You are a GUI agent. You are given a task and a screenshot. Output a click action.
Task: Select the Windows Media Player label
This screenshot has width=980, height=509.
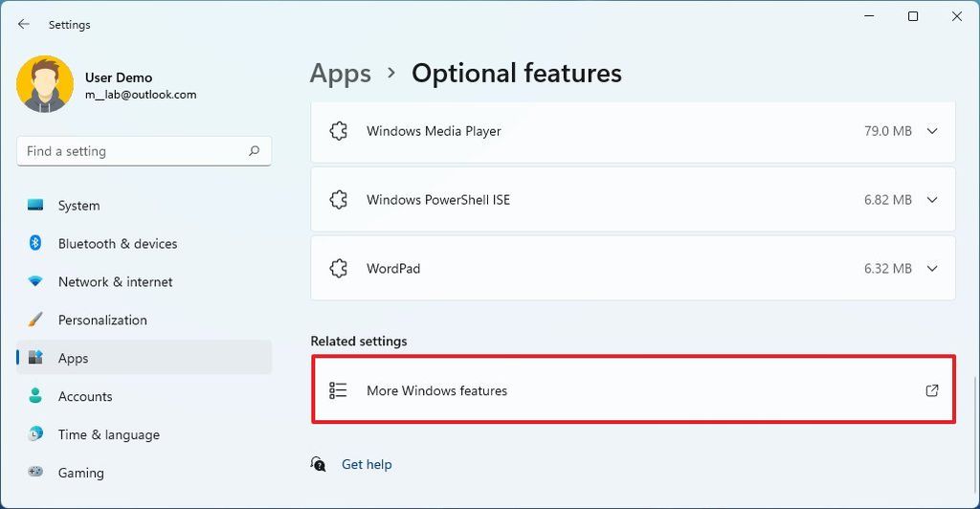pos(434,131)
